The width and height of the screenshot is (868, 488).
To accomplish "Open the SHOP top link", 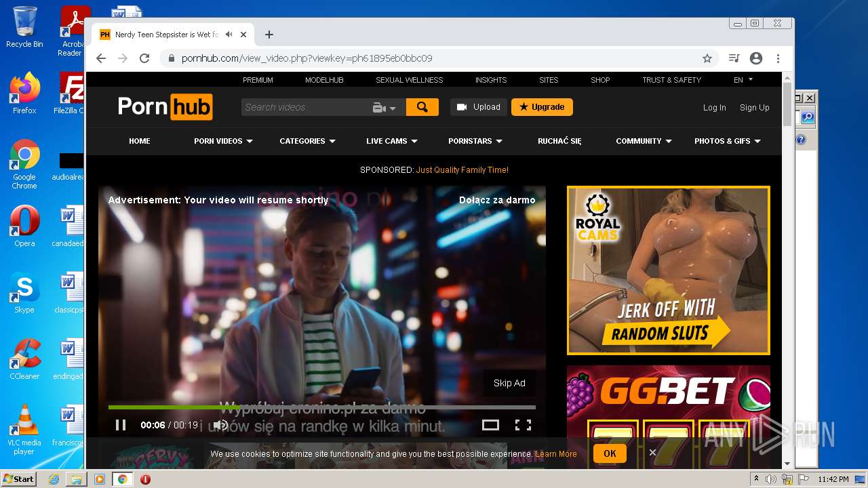I will (600, 80).
